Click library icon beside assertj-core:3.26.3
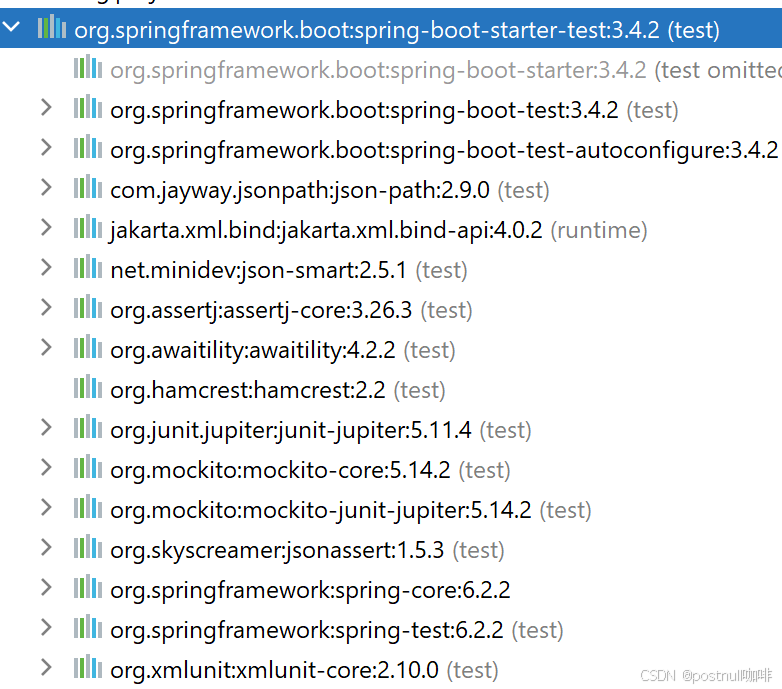The width and height of the screenshot is (782, 689). tap(88, 307)
